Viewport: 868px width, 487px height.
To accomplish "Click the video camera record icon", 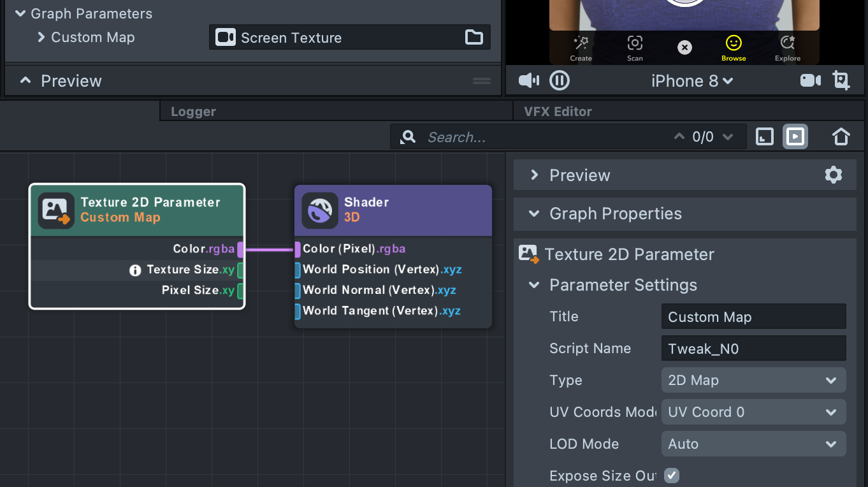I will [x=810, y=81].
